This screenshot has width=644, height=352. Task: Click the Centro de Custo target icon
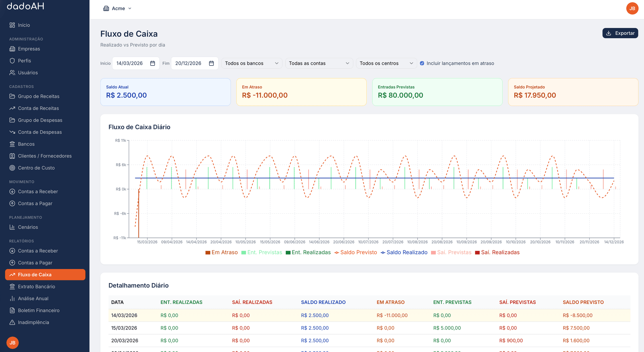point(12,168)
